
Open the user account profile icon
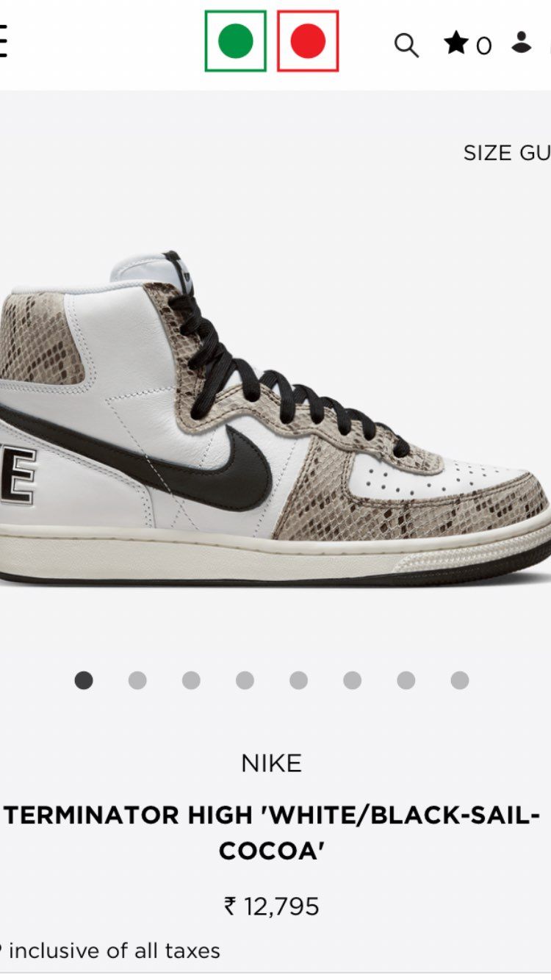click(522, 42)
